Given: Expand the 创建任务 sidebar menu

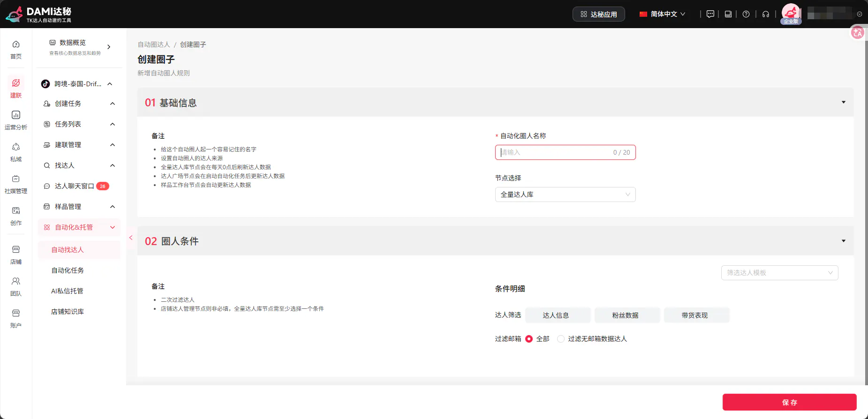Looking at the screenshot, I should click(79, 104).
